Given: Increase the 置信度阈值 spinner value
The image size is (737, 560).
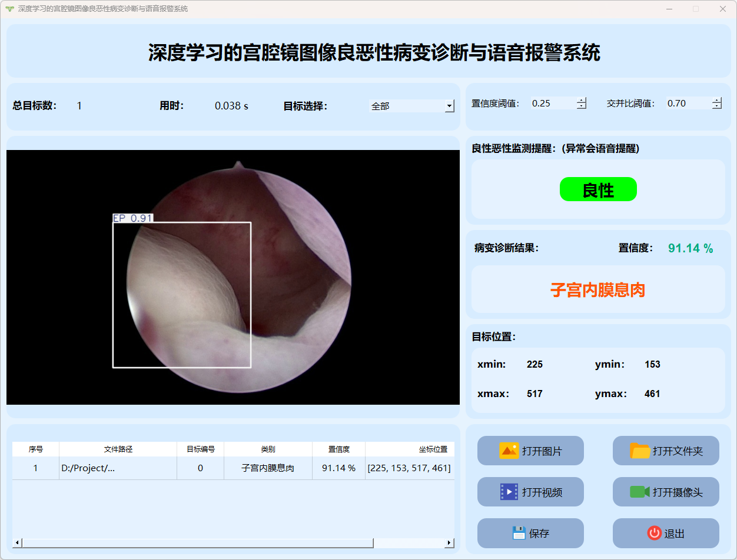Looking at the screenshot, I should click(582, 100).
